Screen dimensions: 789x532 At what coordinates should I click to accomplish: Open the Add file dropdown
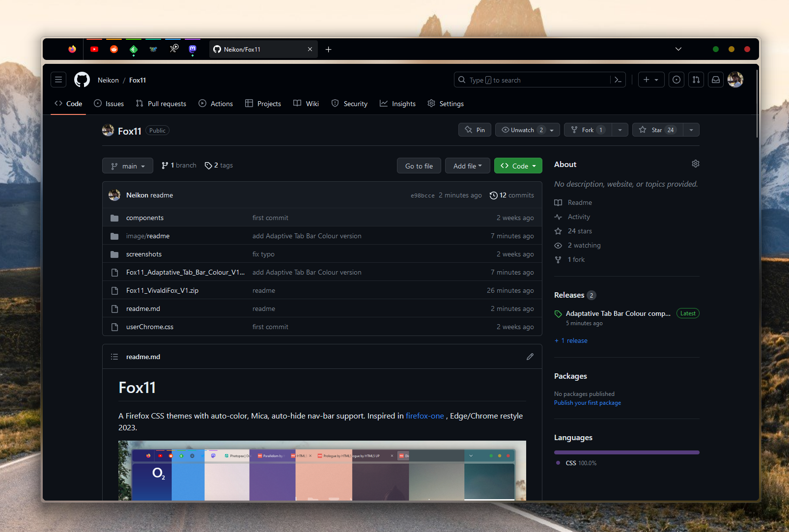pos(468,166)
